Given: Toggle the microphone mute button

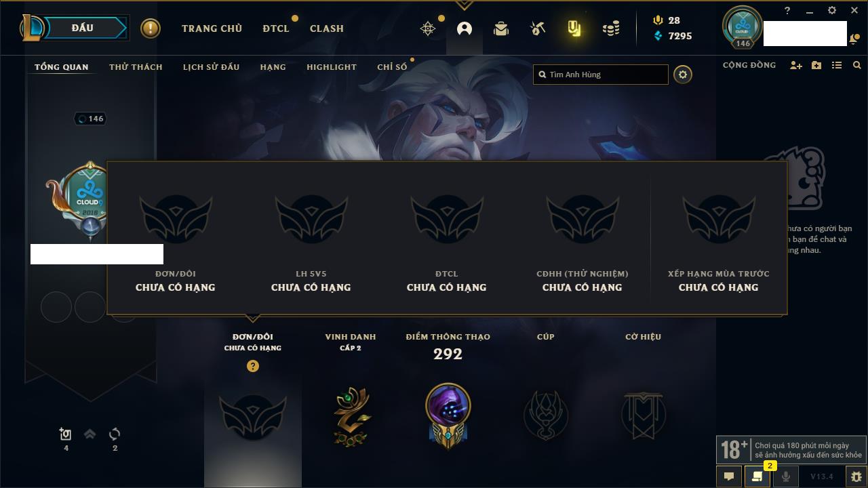Looking at the screenshot, I should coord(785,476).
